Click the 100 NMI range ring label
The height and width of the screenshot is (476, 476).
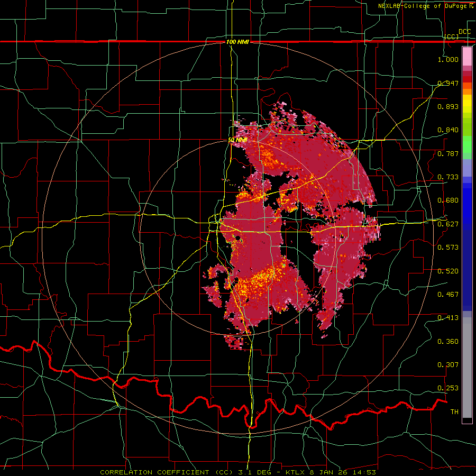(237, 42)
